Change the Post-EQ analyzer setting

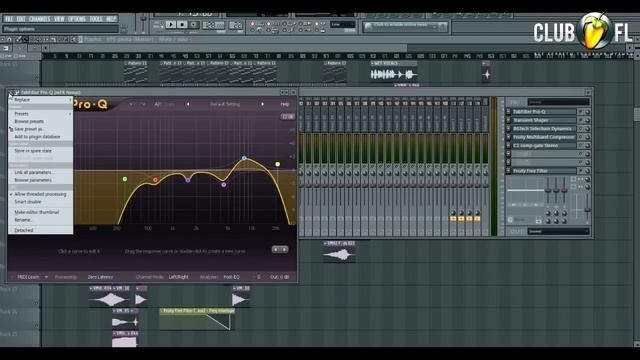(x=231, y=277)
